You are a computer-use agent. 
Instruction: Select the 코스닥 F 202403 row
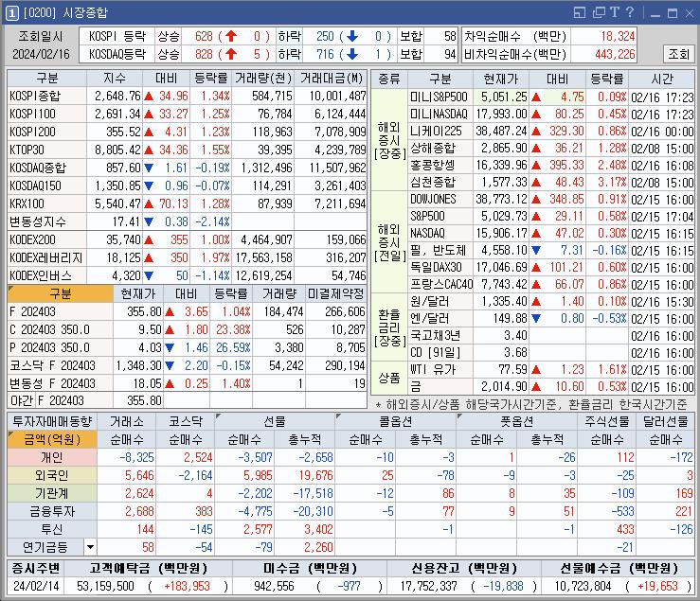click(187, 365)
